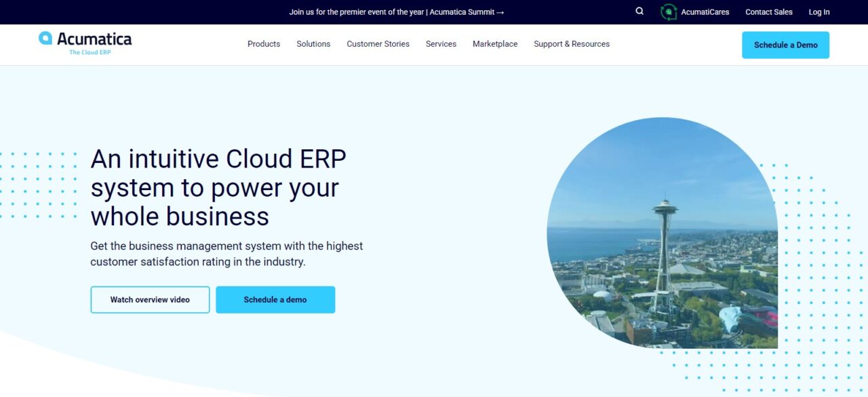868x397 pixels.
Task: Click the 'An intuitive Cloud ERP' headline
Action: pos(218,187)
